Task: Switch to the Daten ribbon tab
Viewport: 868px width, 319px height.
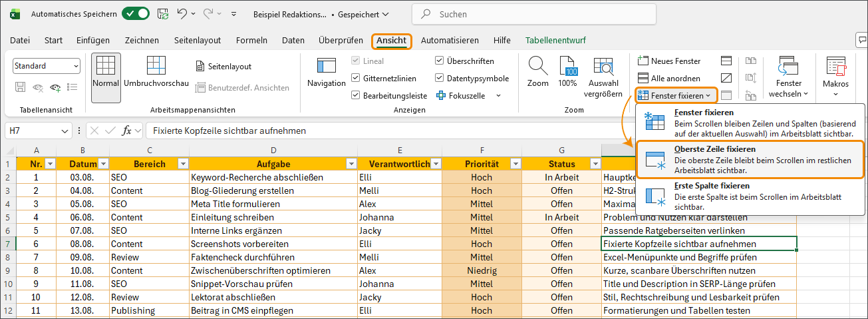Action: pos(293,40)
